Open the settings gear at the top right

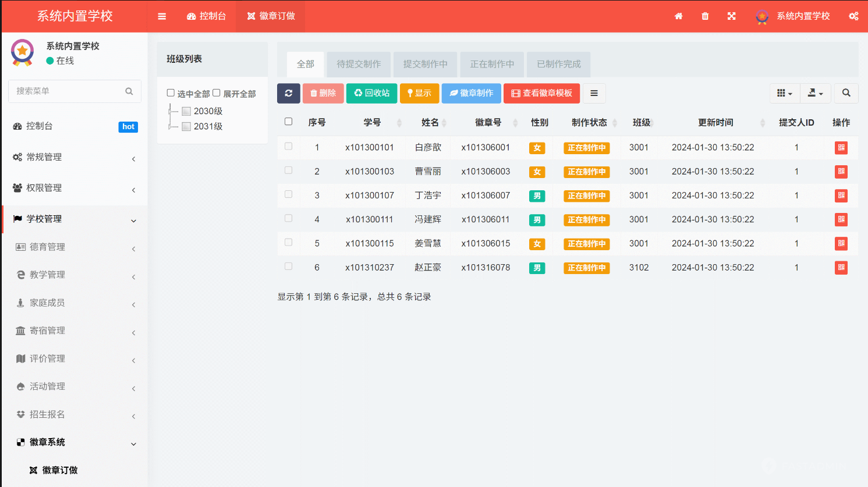[853, 16]
